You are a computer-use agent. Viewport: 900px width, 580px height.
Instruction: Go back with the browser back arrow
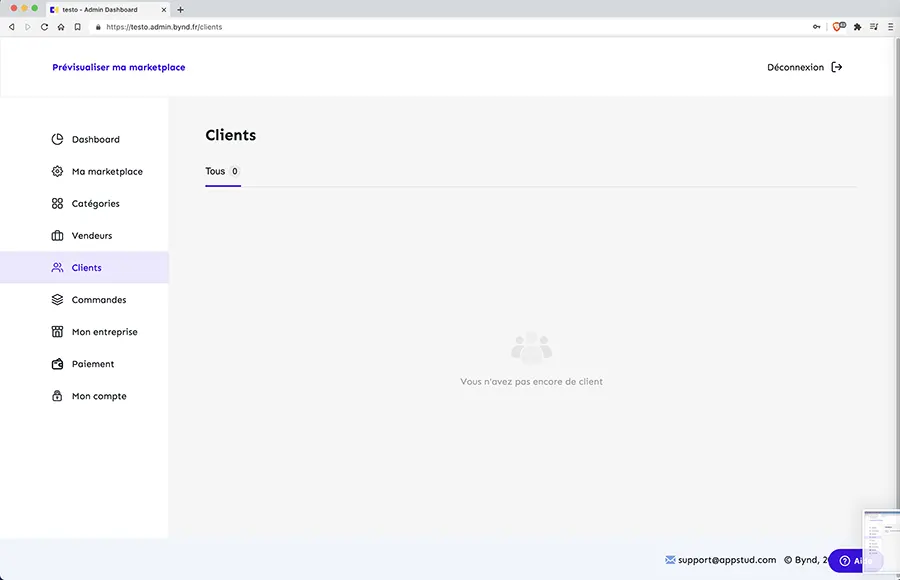tap(11, 27)
